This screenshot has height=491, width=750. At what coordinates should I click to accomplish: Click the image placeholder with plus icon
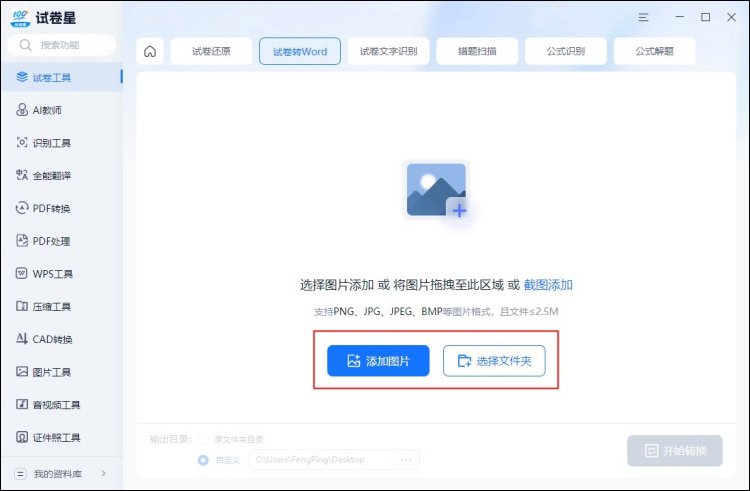[436, 192]
